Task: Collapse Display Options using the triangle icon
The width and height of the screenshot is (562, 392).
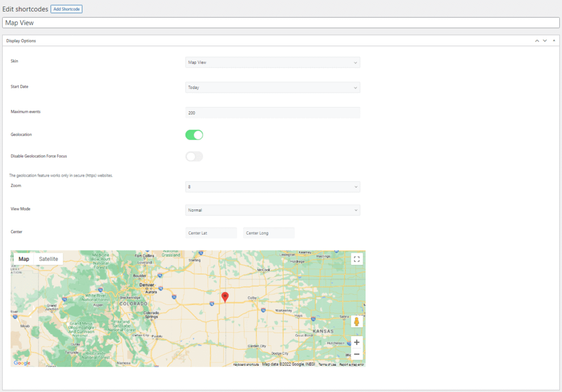Action: [x=554, y=40]
